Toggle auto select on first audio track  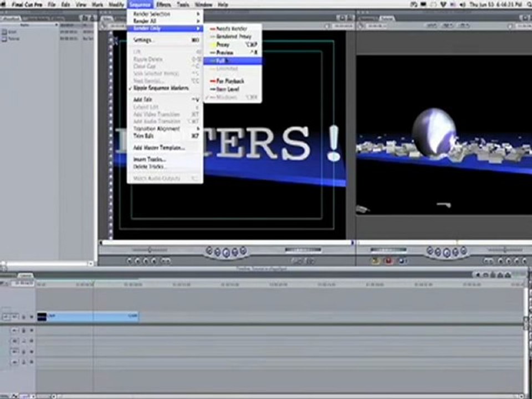point(31,330)
